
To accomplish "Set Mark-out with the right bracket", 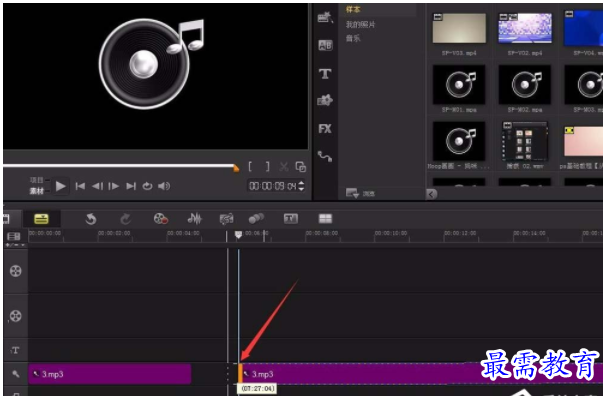I will [x=267, y=167].
